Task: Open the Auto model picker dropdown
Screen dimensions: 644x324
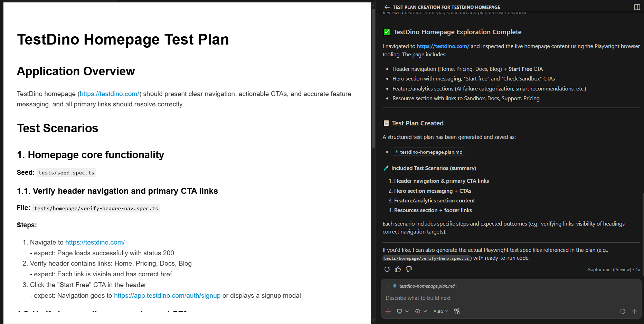Action: [441, 311]
